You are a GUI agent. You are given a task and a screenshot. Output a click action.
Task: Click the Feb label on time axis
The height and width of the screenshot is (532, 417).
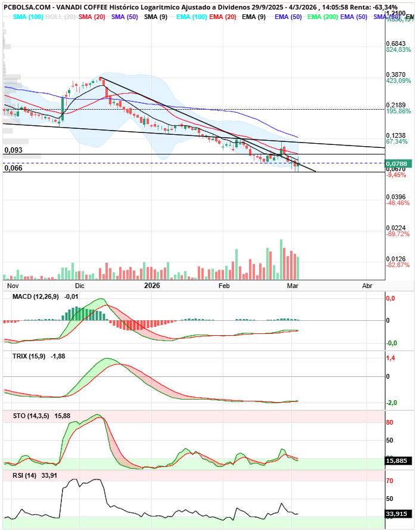click(x=224, y=286)
